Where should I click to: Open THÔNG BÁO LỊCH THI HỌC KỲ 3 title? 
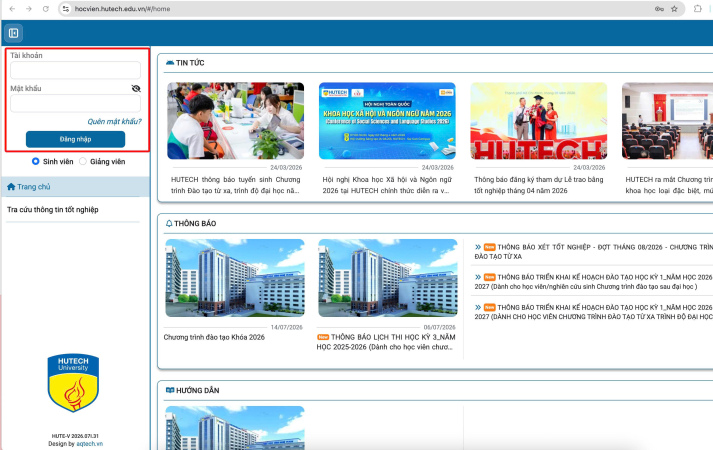tap(386, 342)
